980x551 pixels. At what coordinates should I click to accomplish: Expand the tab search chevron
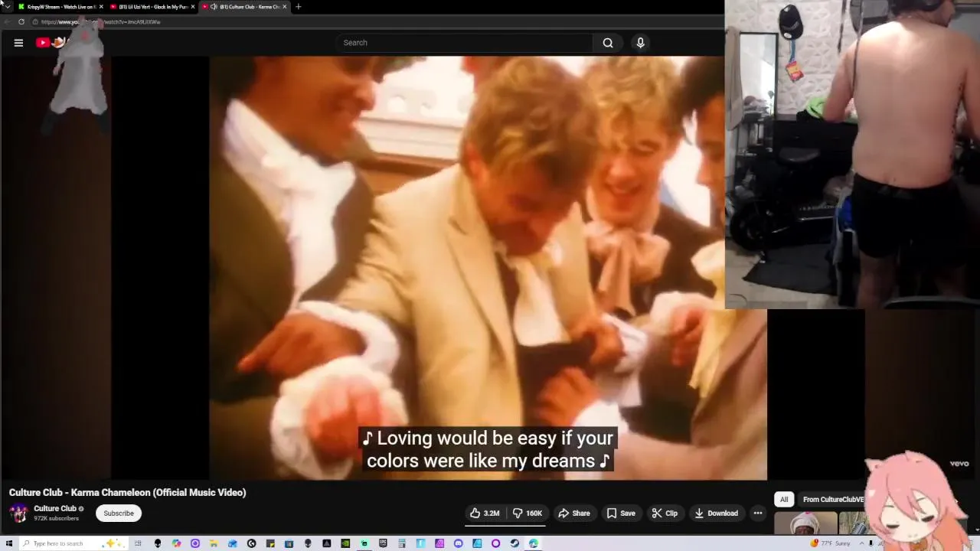8,7
